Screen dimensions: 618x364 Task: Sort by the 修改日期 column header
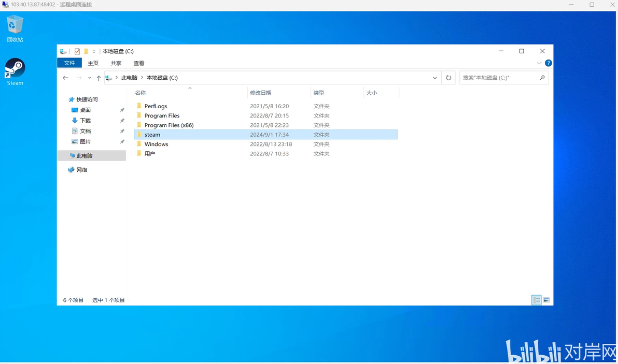tap(260, 93)
